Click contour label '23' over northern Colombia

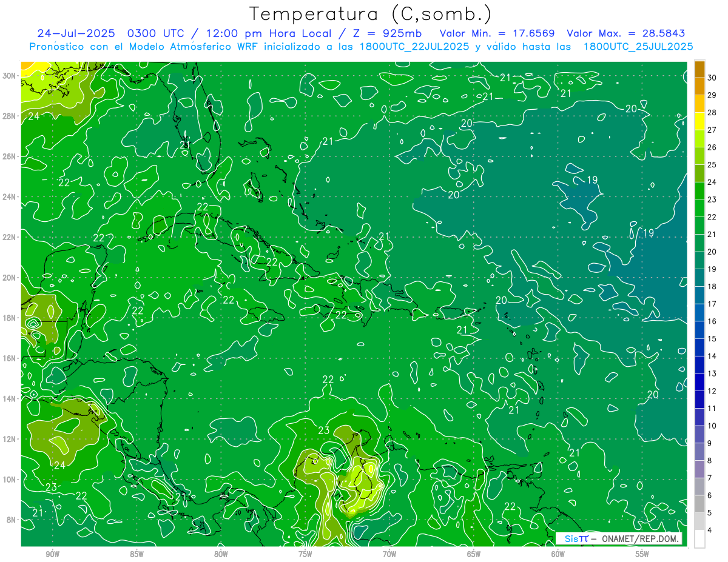323,430
